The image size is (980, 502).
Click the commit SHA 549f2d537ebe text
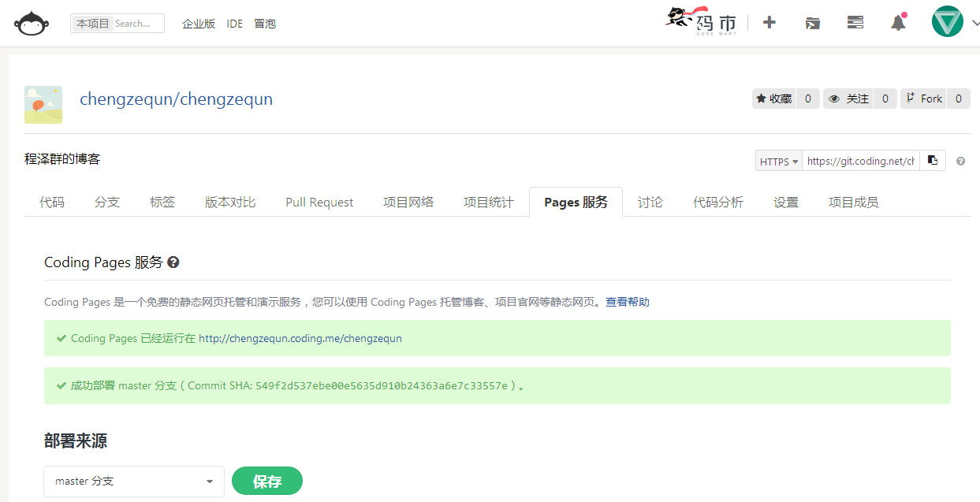pyautogui.click(x=382, y=386)
